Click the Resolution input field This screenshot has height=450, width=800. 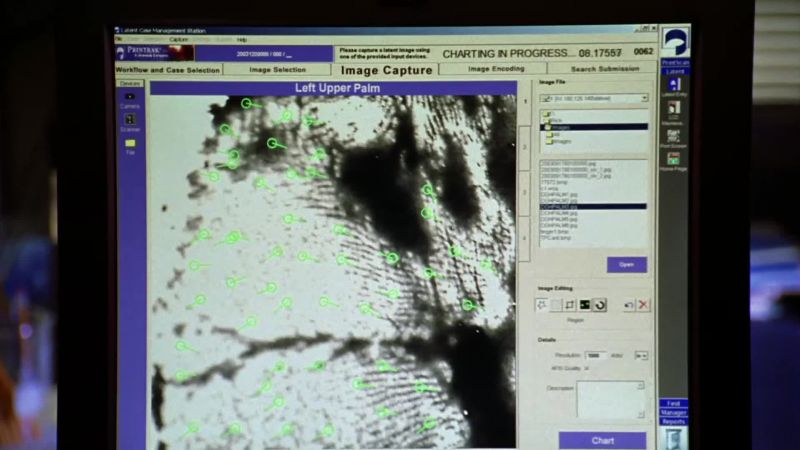coord(594,355)
